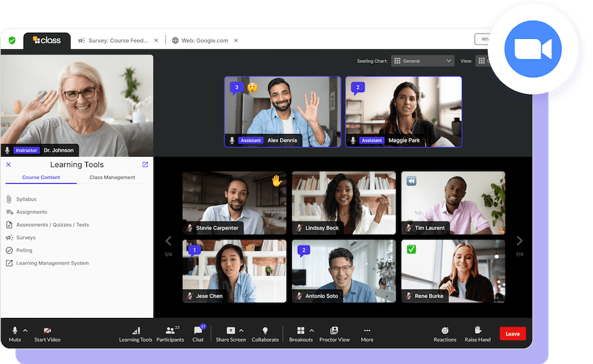Select the Survey: Course Feedback browser tab
Screen dimensions: 593x364
pyautogui.click(x=113, y=41)
